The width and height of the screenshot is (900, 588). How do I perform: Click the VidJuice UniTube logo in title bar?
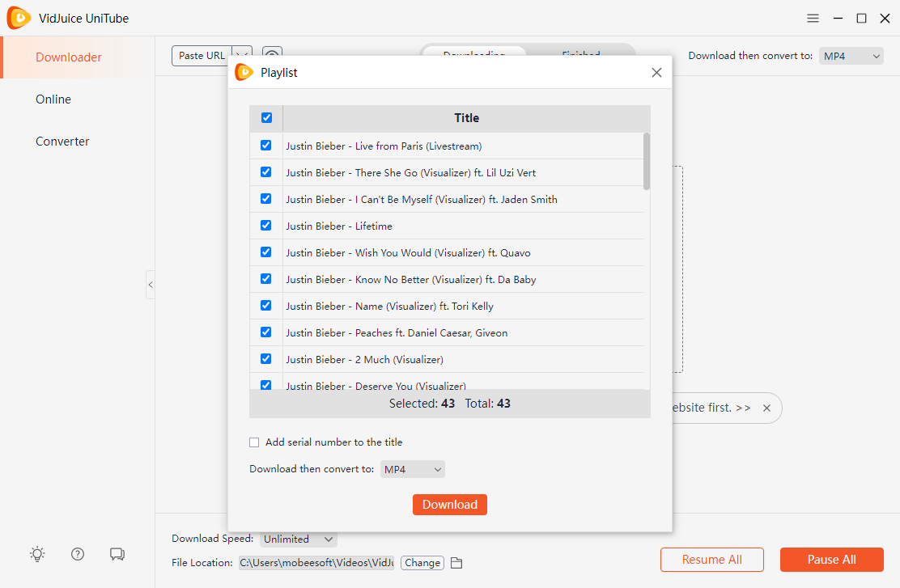[19, 19]
